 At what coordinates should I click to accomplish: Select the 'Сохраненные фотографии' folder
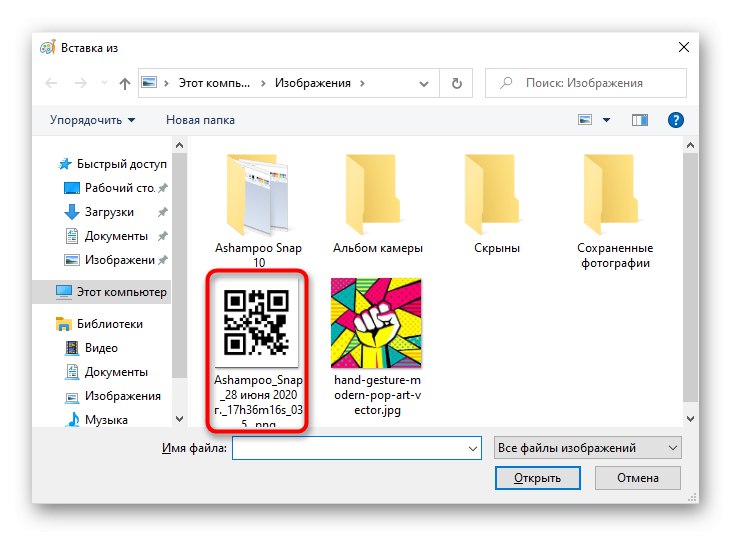coord(615,211)
